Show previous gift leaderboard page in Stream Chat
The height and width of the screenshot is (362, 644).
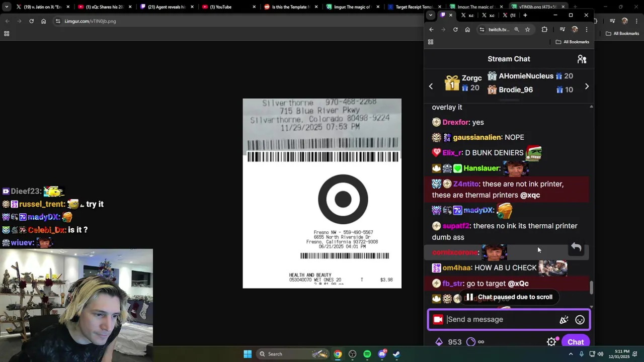point(431,86)
